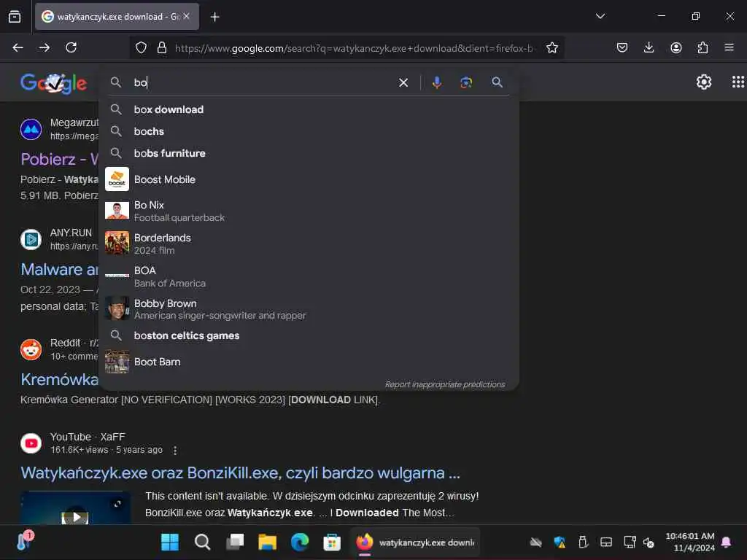Launch Microsoft Edge from taskbar

point(300,542)
